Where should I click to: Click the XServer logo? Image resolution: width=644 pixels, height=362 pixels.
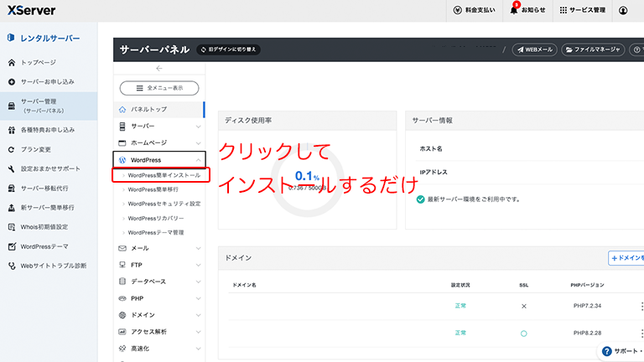[x=31, y=10]
